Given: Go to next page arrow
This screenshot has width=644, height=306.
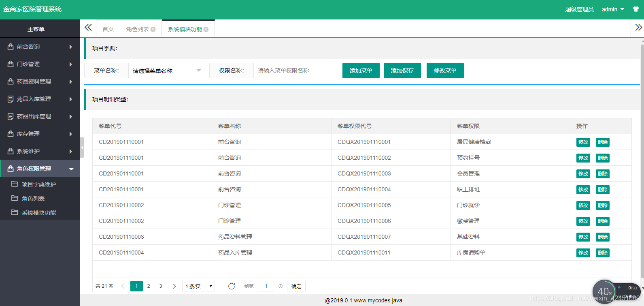Looking at the screenshot, I should point(174,286).
